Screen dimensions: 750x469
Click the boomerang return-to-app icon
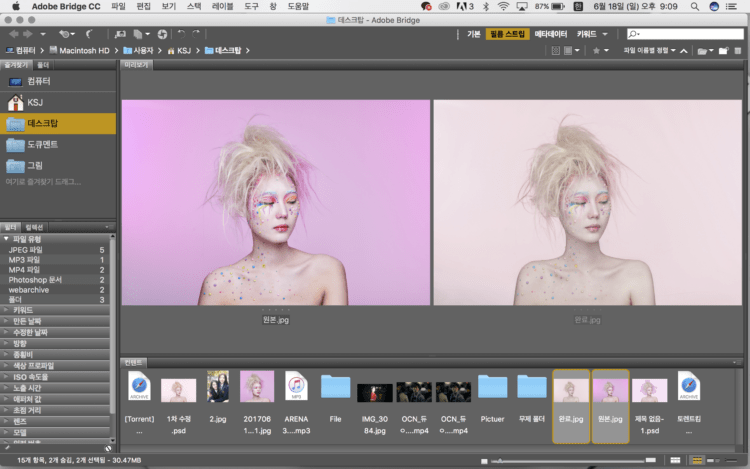click(x=89, y=33)
